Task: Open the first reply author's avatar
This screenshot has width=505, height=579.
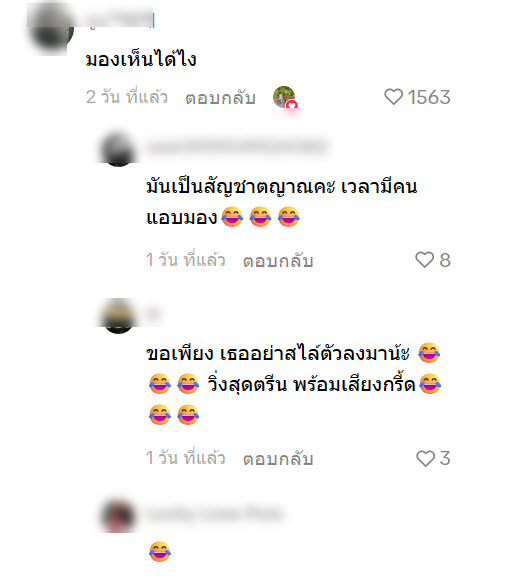Action: pos(118,149)
